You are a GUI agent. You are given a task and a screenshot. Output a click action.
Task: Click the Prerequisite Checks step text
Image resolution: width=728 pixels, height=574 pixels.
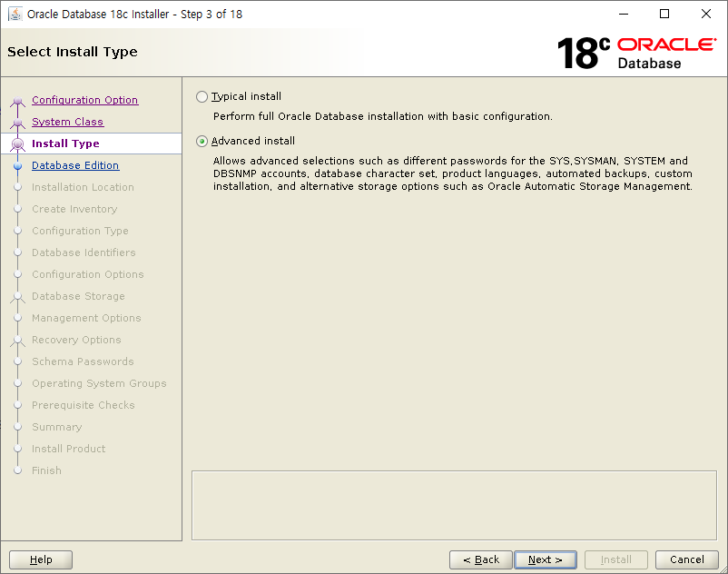coord(84,405)
